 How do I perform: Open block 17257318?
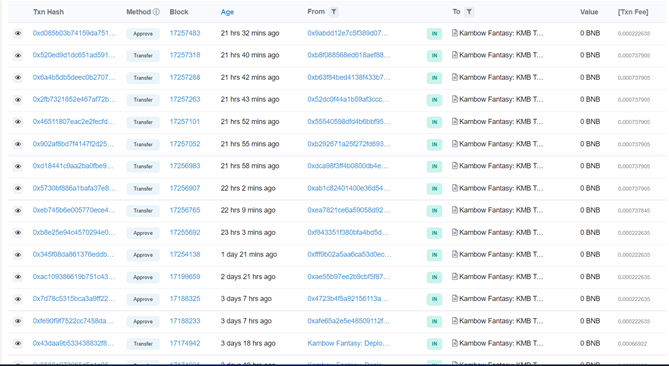(x=185, y=55)
